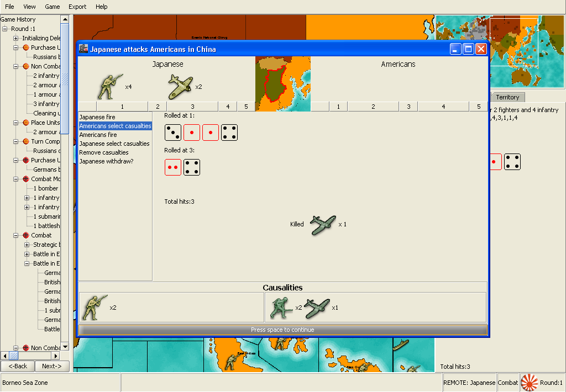Close the Japanese attacks Americans window

point(481,49)
